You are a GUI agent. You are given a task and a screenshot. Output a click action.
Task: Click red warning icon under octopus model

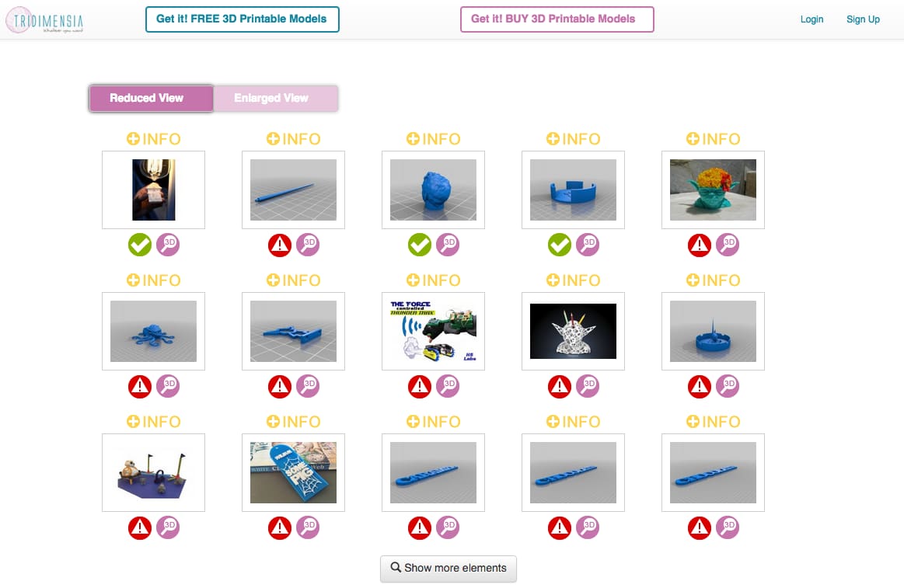(139, 386)
